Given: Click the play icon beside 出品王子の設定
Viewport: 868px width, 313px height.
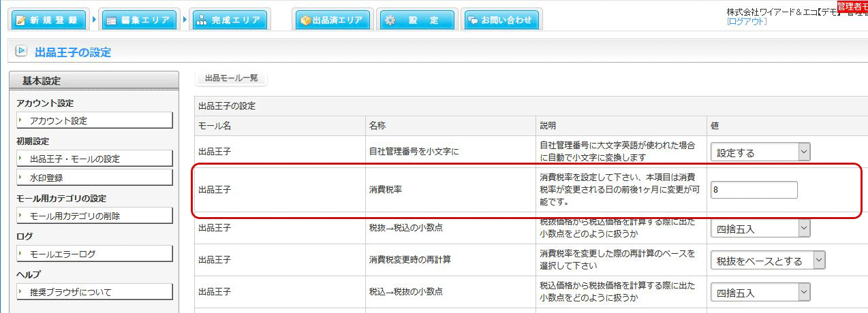Looking at the screenshot, I should click(21, 51).
